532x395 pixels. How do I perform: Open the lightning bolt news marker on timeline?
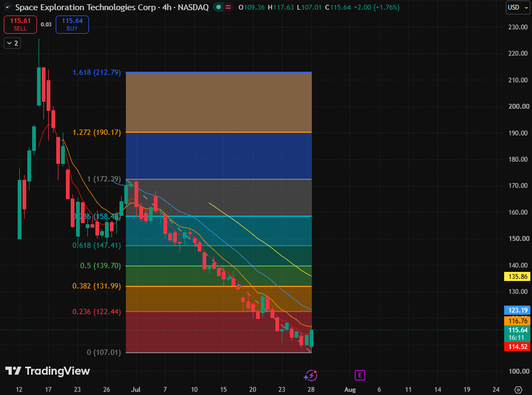tap(310, 375)
